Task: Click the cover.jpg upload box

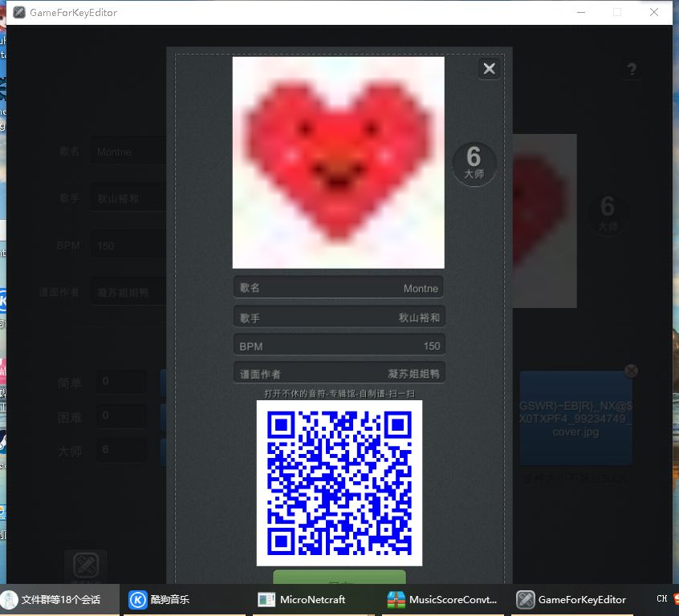Action: (x=575, y=418)
